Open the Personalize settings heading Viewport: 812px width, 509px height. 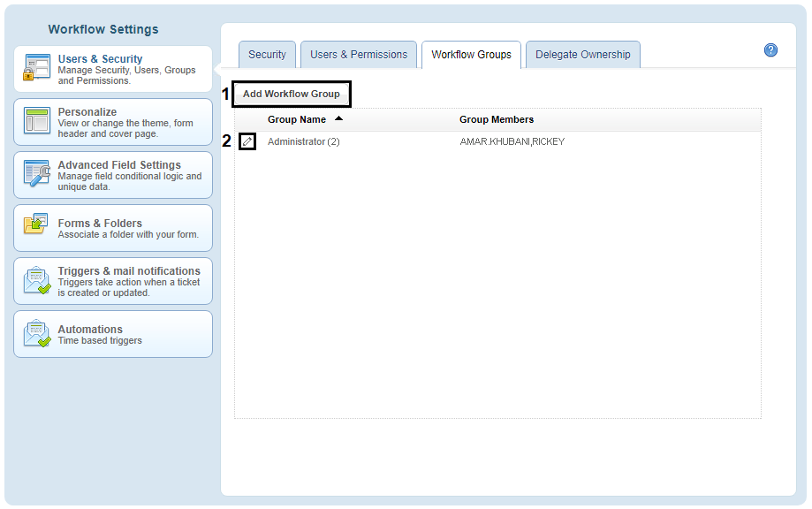click(87, 112)
